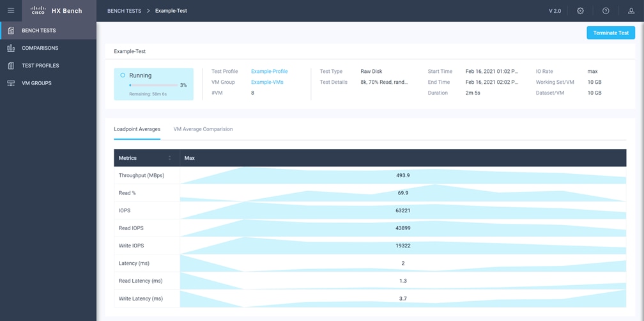Click the Example-Test breadcrumb
644x321 pixels.
coord(171,11)
